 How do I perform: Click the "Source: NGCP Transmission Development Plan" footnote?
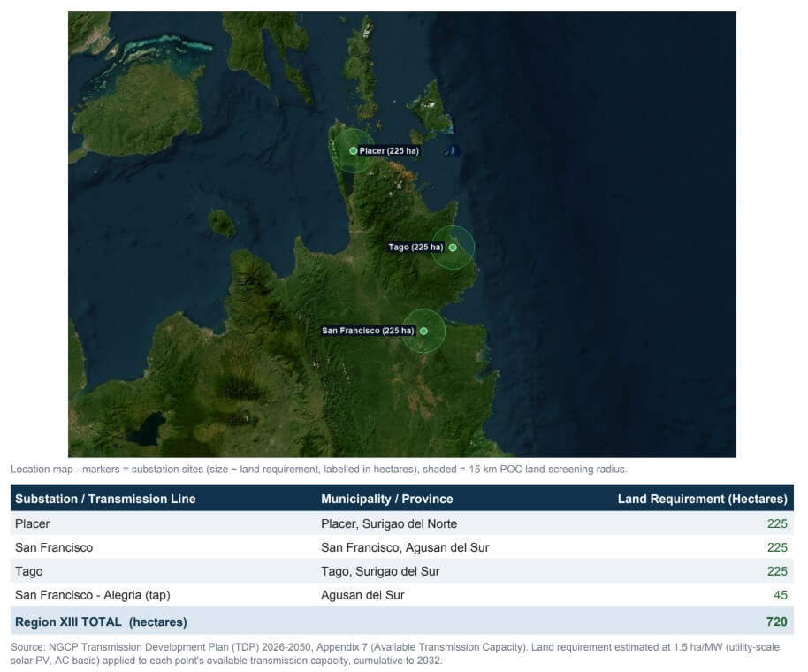pos(395,654)
